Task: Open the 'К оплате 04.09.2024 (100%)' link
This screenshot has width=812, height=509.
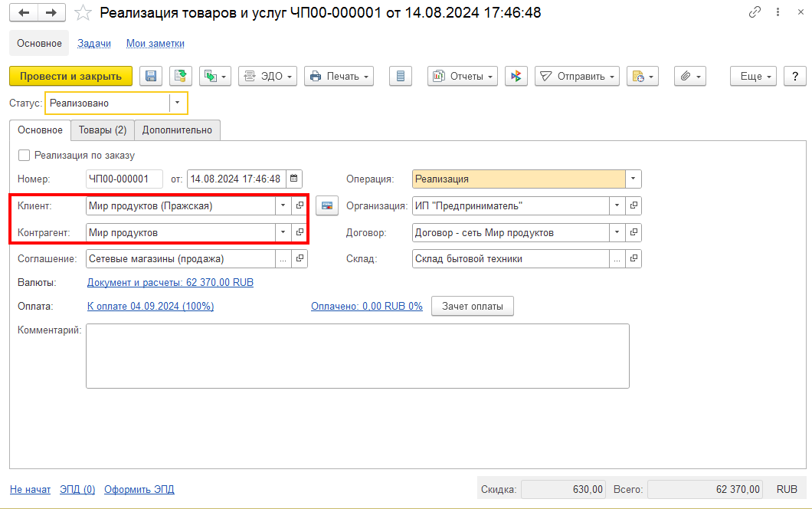Action: pyautogui.click(x=150, y=306)
